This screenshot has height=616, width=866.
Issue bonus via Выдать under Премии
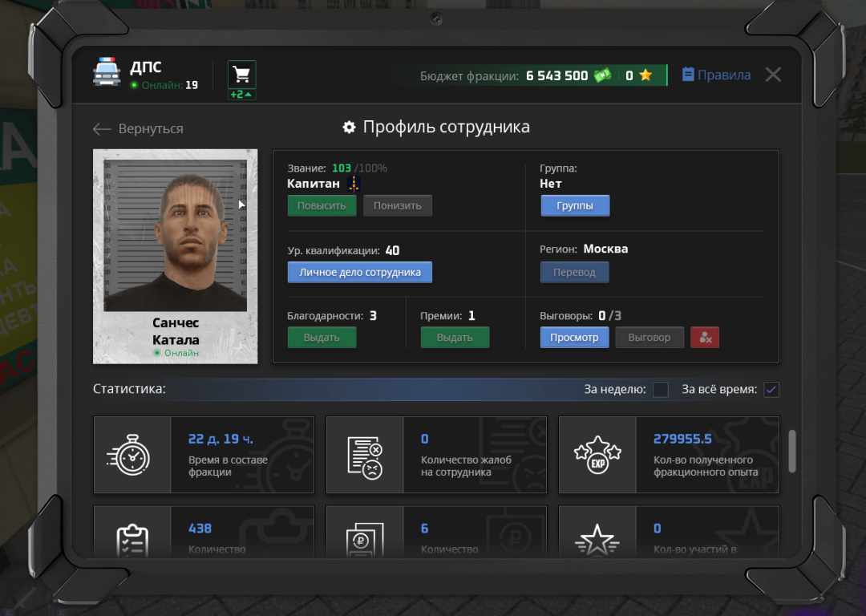coord(455,337)
